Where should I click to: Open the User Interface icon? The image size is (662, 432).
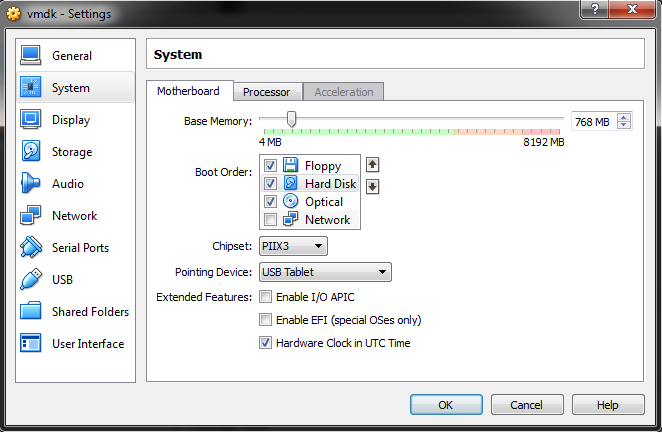pyautogui.click(x=31, y=344)
